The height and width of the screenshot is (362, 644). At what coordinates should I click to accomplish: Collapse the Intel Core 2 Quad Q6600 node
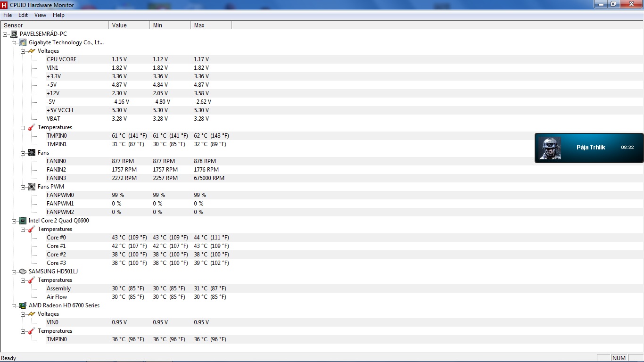click(x=14, y=221)
